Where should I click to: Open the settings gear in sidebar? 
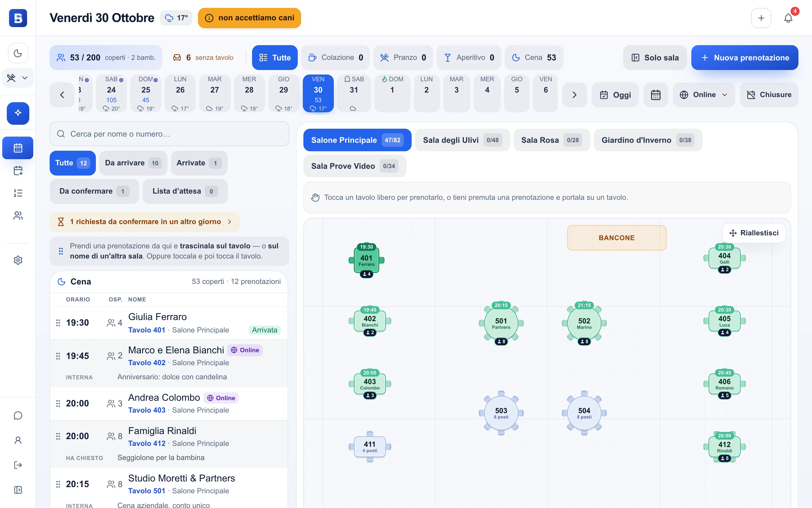tap(18, 260)
